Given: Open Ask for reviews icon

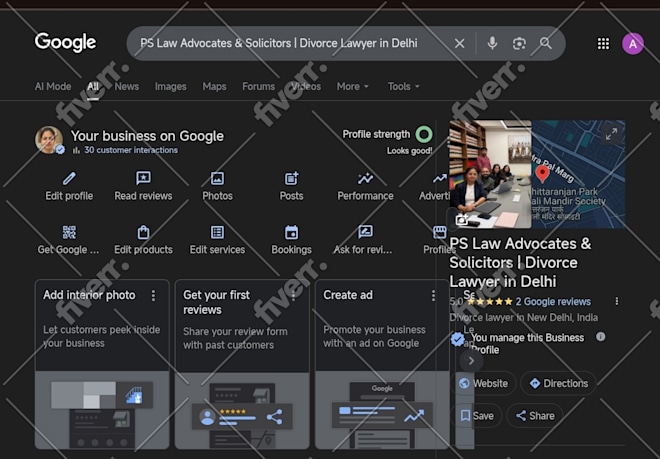Looking at the screenshot, I should click(365, 232).
